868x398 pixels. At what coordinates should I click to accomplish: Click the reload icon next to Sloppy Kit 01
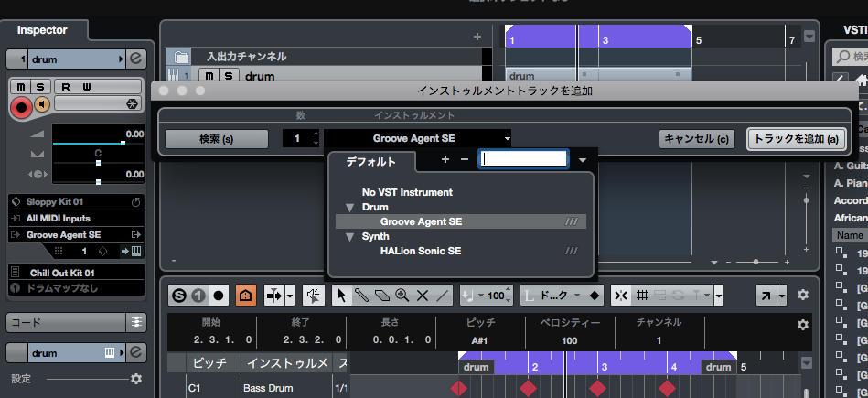tap(135, 202)
